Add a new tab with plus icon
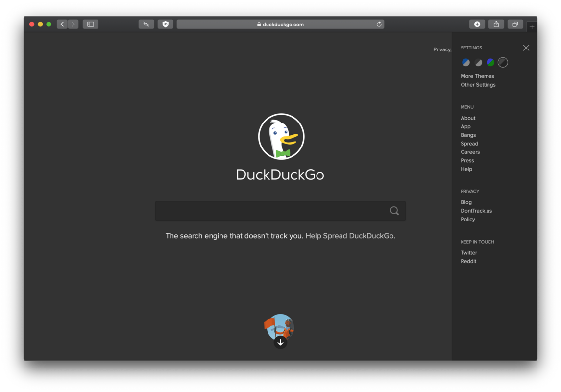This screenshot has width=561, height=392. 532,27
